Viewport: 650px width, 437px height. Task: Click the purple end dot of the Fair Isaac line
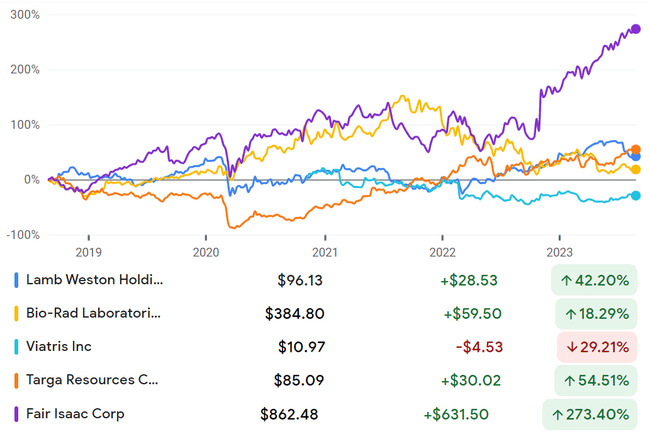click(636, 29)
